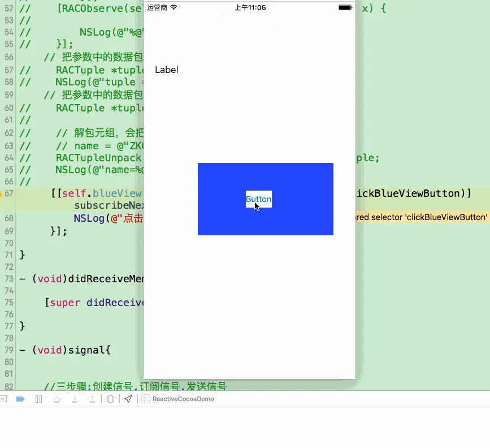The image size is (490, 448).
Task: Click the battery icon in simulator
Action: click(x=345, y=7)
